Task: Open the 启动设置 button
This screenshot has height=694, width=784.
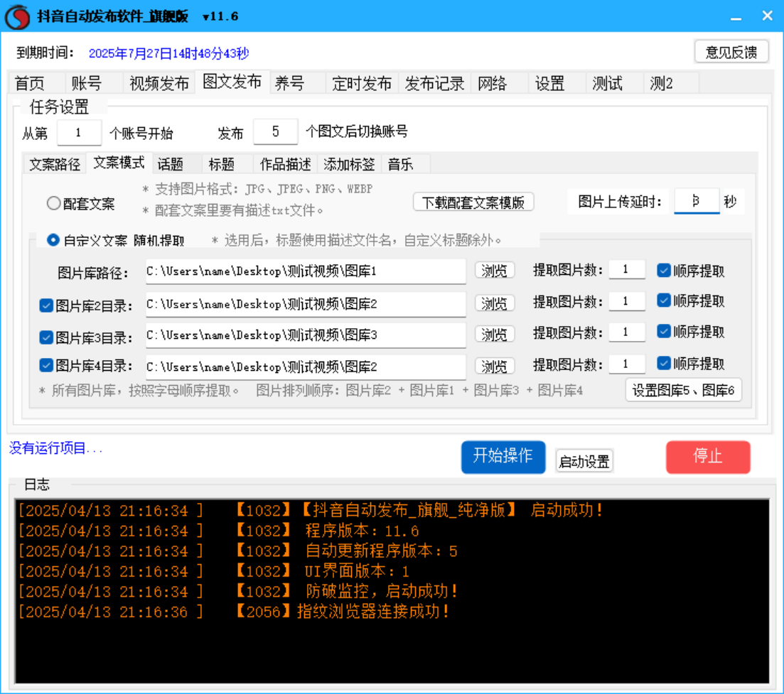Action: point(584,461)
